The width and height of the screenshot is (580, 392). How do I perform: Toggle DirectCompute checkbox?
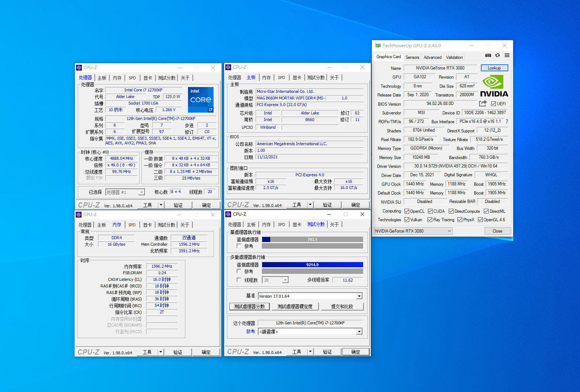click(x=451, y=211)
